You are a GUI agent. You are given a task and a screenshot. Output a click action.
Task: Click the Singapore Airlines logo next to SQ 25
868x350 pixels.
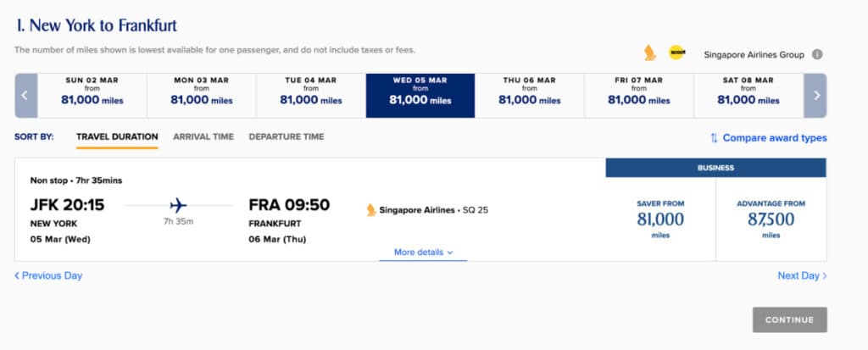click(371, 209)
